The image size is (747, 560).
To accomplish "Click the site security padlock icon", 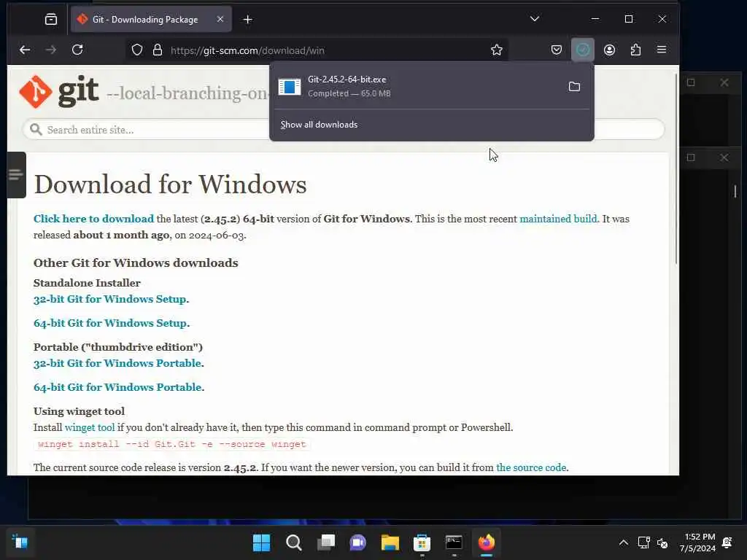I will click(x=158, y=50).
